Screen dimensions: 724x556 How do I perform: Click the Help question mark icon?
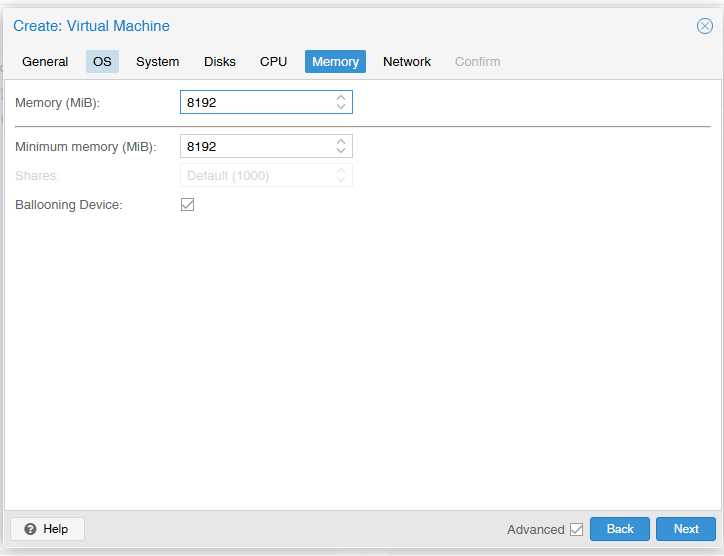tap(30, 529)
